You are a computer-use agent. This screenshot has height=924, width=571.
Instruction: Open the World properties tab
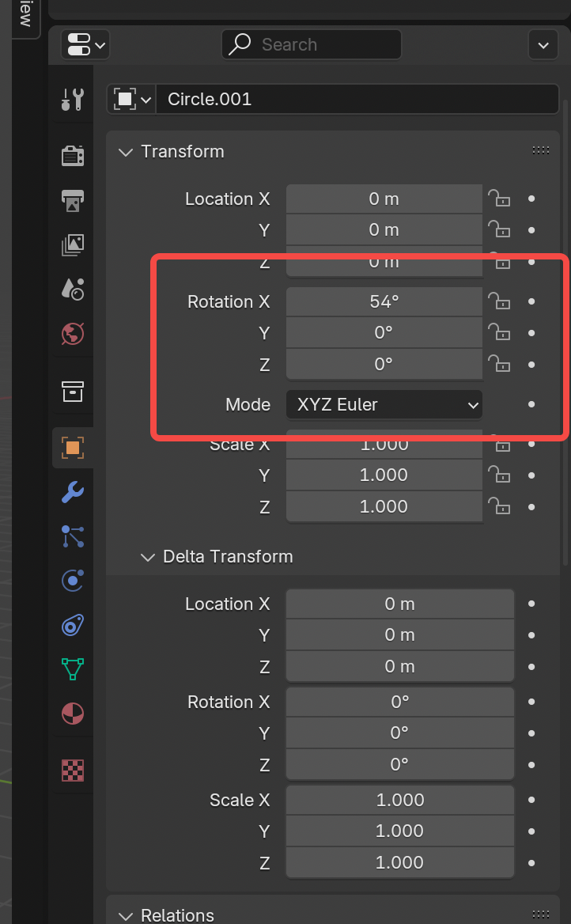(73, 334)
